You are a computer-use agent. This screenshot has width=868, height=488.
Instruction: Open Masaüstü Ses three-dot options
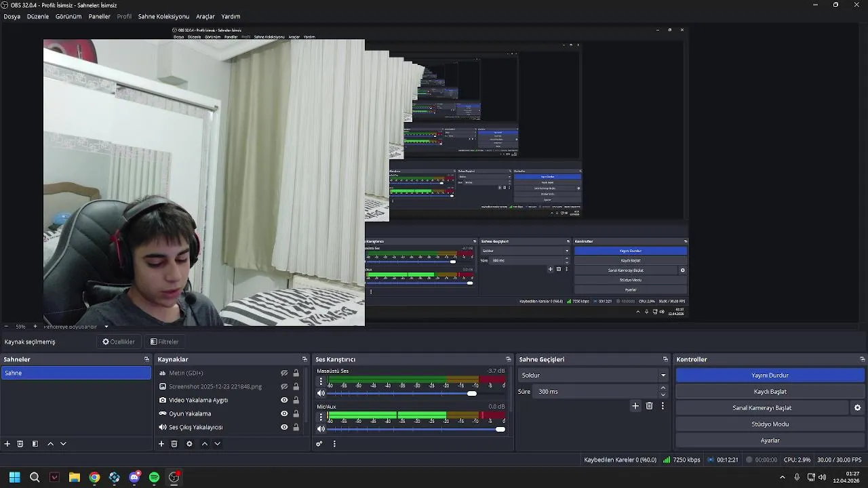coord(321,382)
